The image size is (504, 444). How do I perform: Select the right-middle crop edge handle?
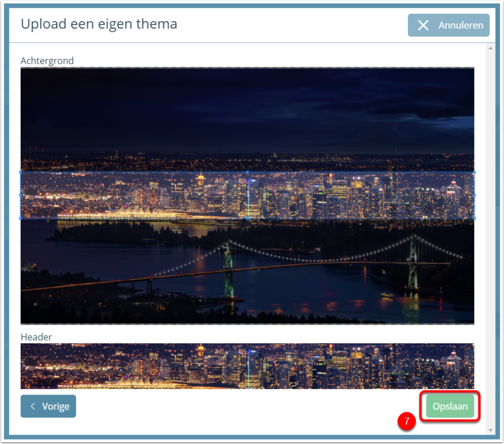tap(474, 195)
